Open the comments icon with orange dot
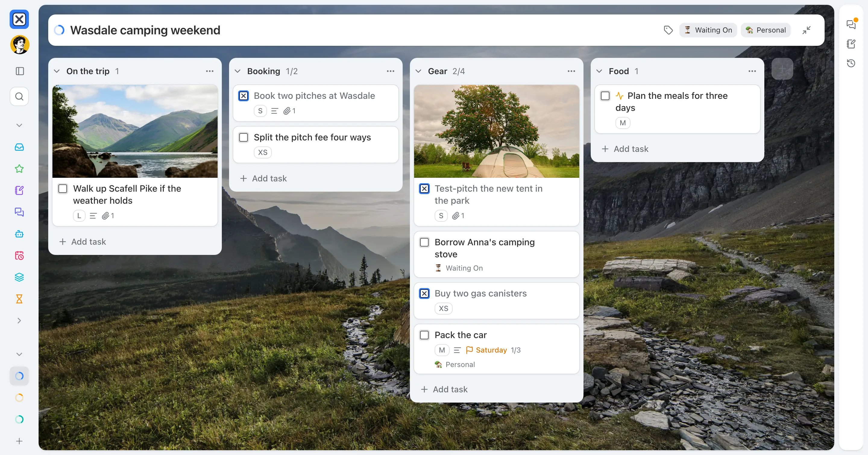 pos(851,24)
